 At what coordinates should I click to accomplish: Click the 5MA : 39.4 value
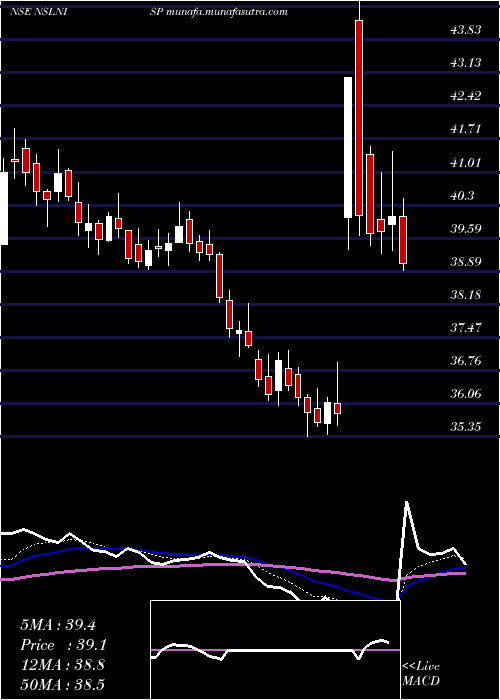tap(58, 625)
